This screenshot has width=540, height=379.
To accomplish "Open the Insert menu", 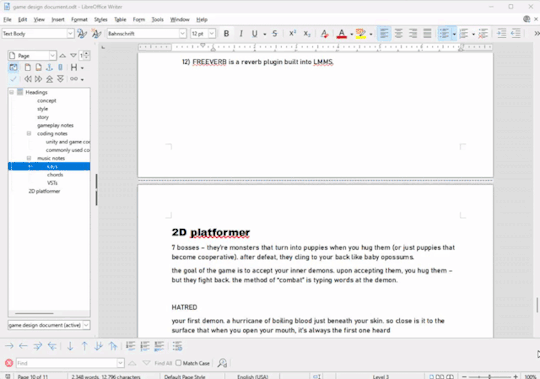I will [58, 19].
